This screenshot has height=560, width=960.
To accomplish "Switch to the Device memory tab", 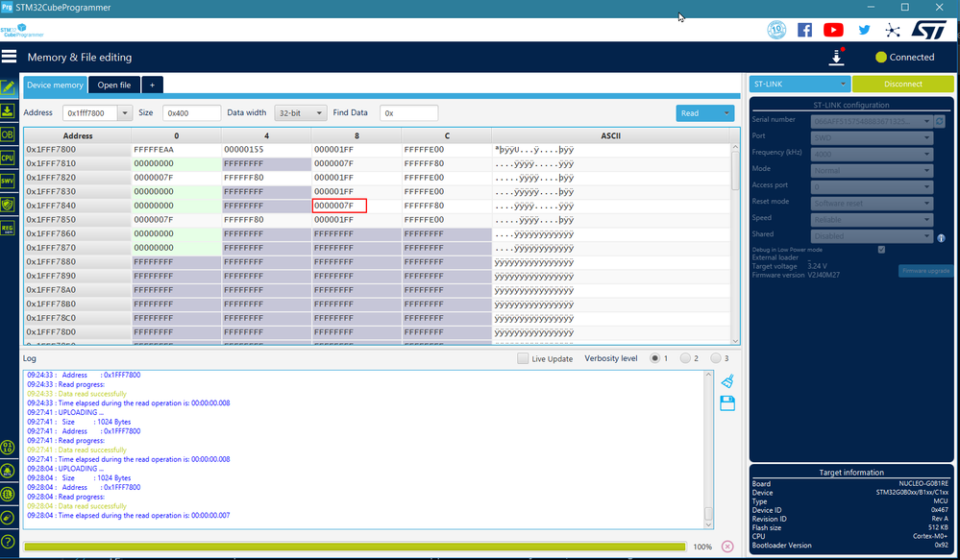I will pyautogui.click(x=55, y=85).
